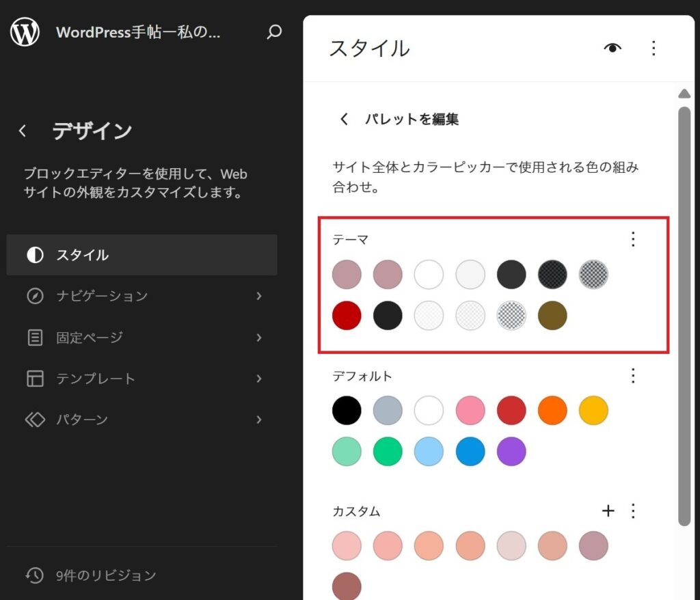Select the second mauve theme swatch

pyautogui.click(x=388, y=275)
